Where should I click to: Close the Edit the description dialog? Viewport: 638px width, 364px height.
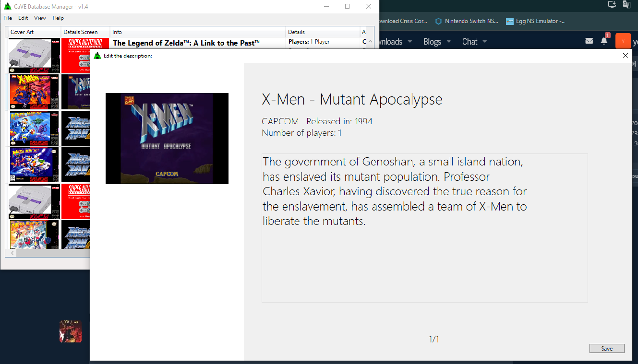click(x=625, y=56)
